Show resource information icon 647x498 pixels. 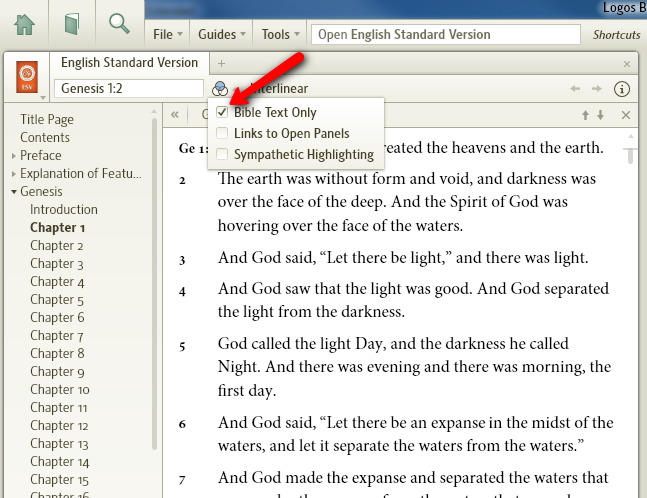coord(621,89)
